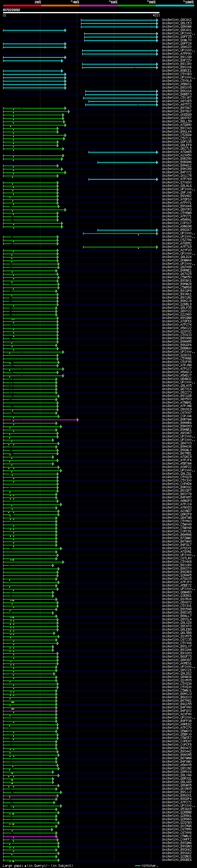Screen dimensions: 197x868
Task: Select label UniRef100_Q9LHL6
Action: point(177,186)
